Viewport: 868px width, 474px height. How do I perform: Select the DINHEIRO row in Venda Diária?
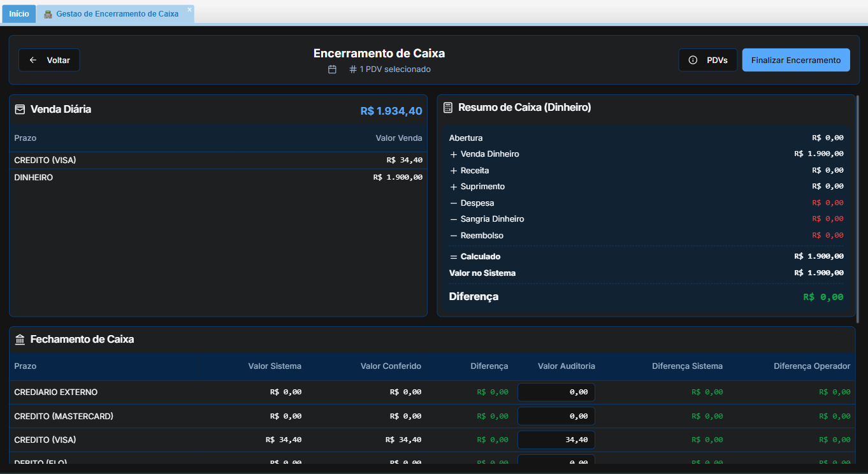[x=218, y=178]
